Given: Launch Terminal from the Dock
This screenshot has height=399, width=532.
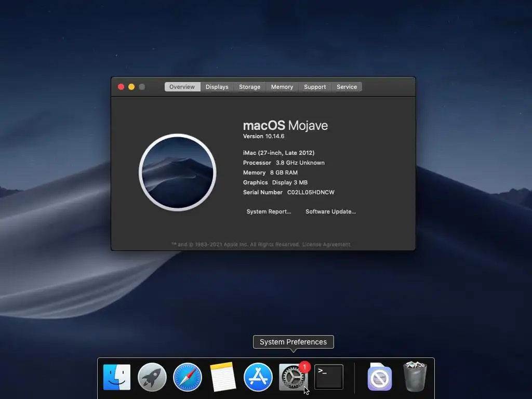Looking at the screenshot, I should click(x=329, y=377).
